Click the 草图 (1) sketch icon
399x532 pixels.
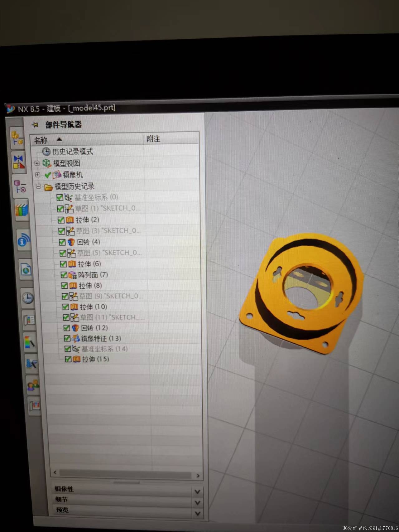click(x=69, y=208)
